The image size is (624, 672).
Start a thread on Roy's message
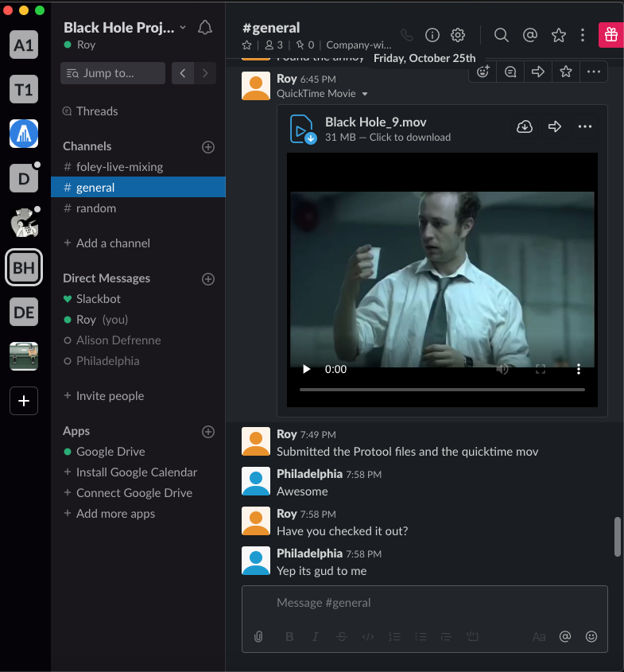(x=510, y=72)
